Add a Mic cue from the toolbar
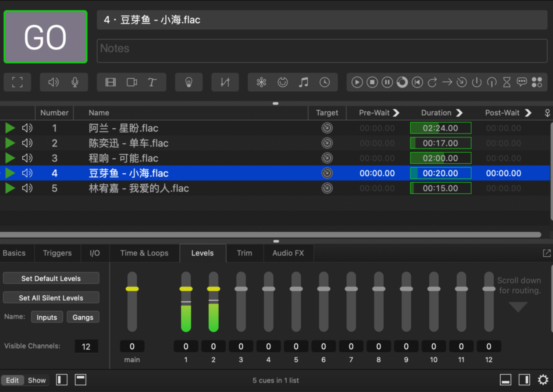 click(75, 82)
